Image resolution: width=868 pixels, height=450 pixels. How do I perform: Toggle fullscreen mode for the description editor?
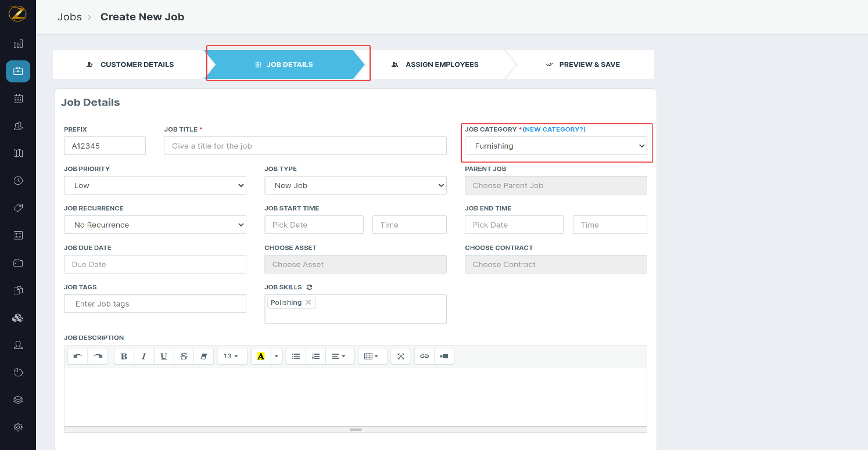pos(401,357)
